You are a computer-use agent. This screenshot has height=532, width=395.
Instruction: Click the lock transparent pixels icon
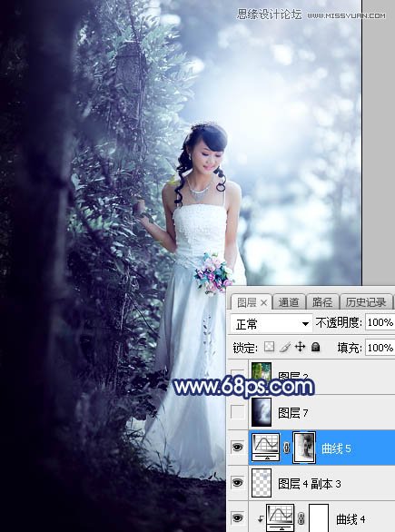click(269, 347)
